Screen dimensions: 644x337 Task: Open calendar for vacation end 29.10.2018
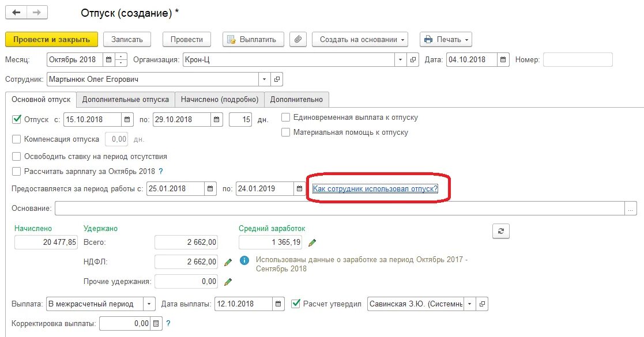coord(216,119)
